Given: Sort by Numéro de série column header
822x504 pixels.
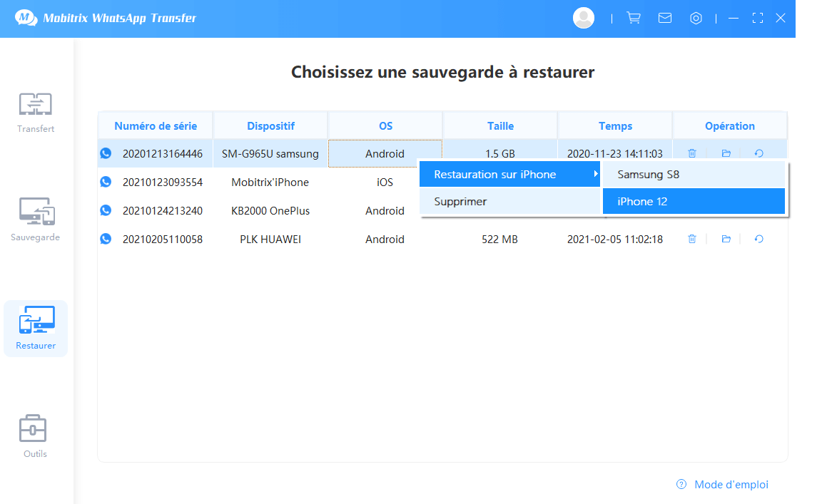Looking at the screenshot, I should click(156, 125).
